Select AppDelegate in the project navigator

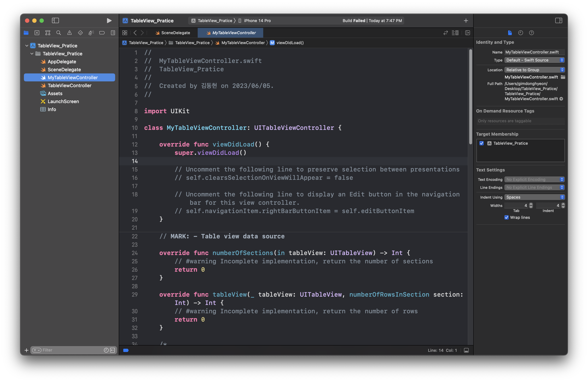(x=62, y=62)
